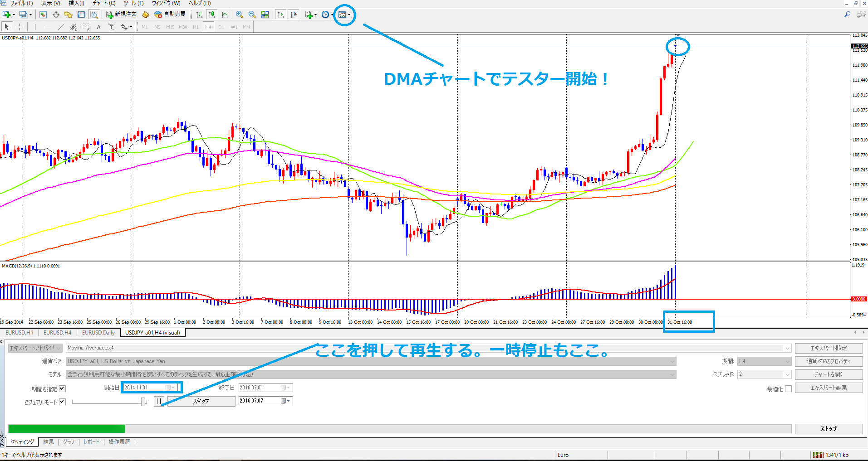868x461 pixels.
Task: Click the zoom out magnifier icon
Action: tap(252, 15)
